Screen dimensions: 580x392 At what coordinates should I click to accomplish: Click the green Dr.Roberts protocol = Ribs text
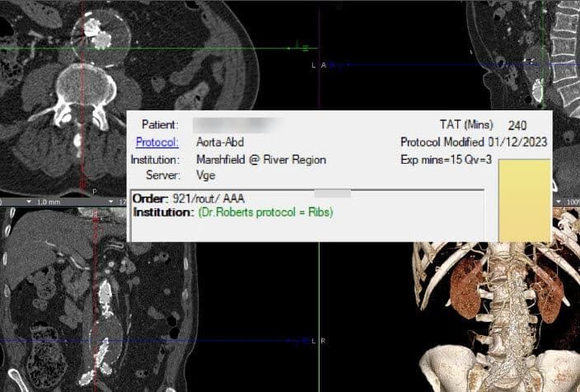tap(265, 212)
